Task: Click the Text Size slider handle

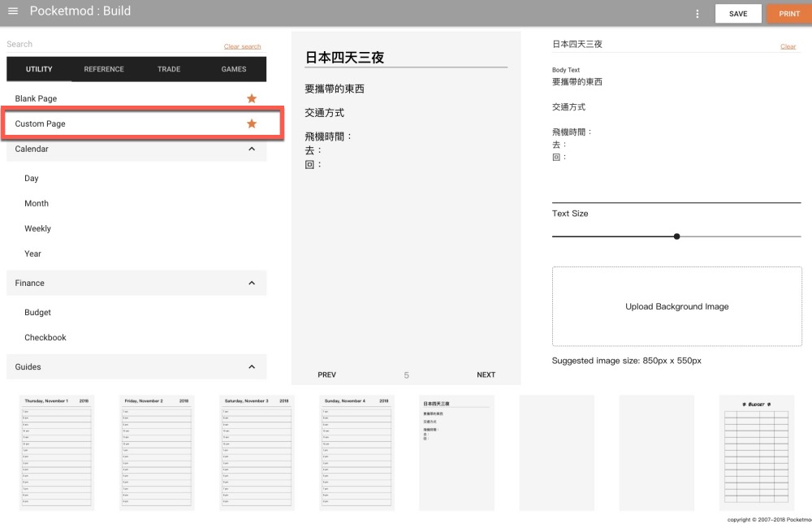Action: point(676,236)
